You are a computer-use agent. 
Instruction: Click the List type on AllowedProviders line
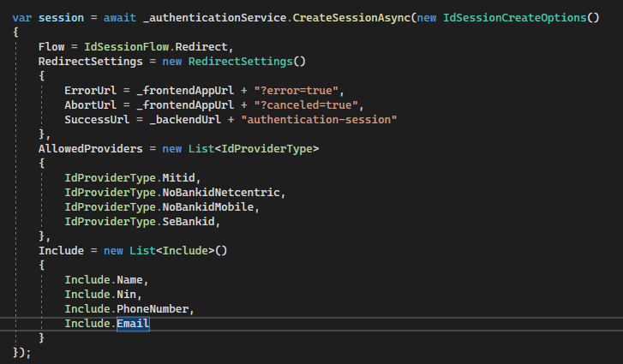point(201,149)
